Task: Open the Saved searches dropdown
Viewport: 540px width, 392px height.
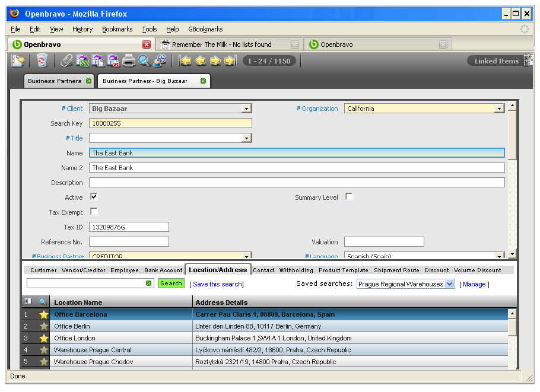Action: 449,284
